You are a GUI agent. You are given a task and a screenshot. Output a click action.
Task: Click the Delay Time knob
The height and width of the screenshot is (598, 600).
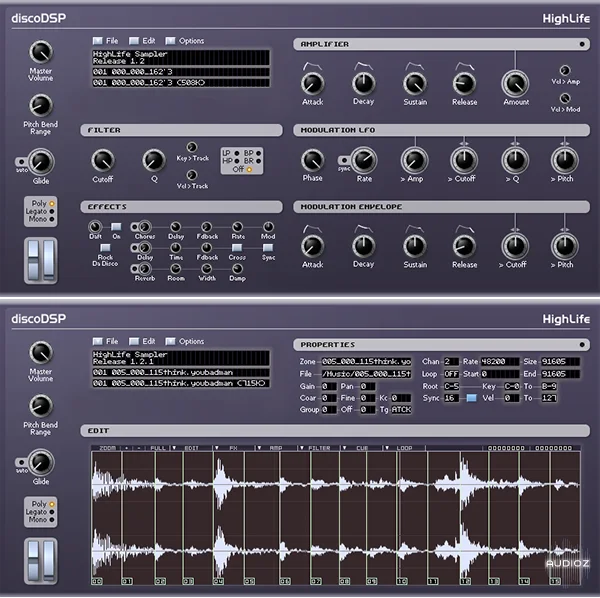[176, 248]
